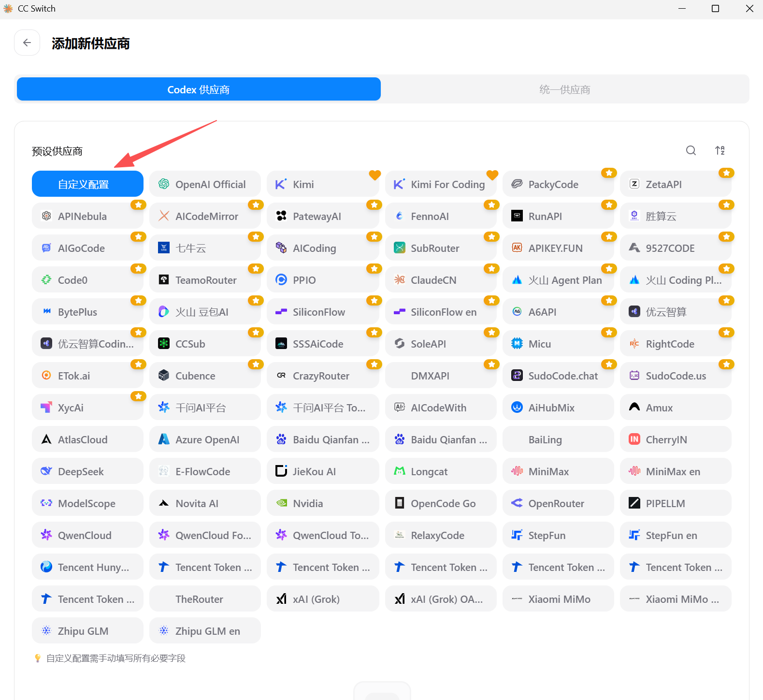Image resolution: width=763 pixels, height=700 pixels.
Task: Click the 添加新供应商 page title
Action: tap(91, 44)
